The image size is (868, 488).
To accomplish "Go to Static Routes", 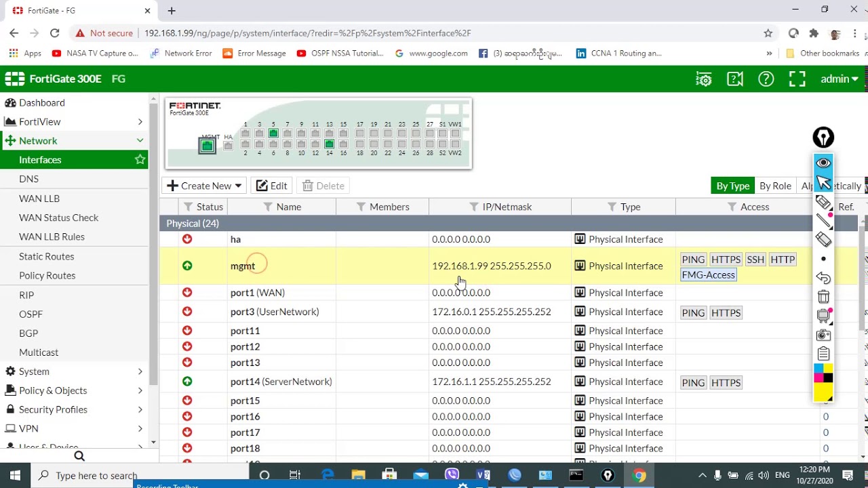I will click(x=46, y=256).
